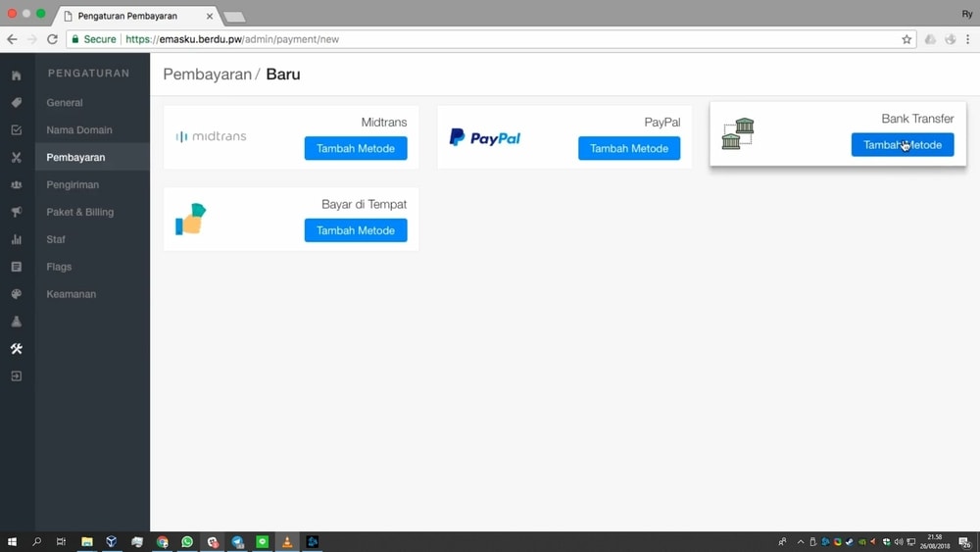Image resolution: width=980 pixels, height=552 pixels.
Task: Open the Paket & Billing menu item
Action: (x=80, y=212)
